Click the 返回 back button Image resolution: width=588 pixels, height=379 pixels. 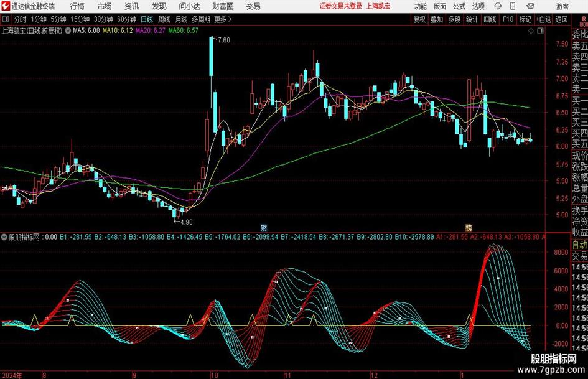click(x=561, y=19)
